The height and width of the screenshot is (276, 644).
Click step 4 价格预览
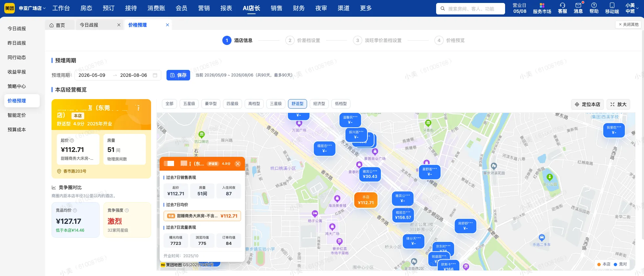450,40
